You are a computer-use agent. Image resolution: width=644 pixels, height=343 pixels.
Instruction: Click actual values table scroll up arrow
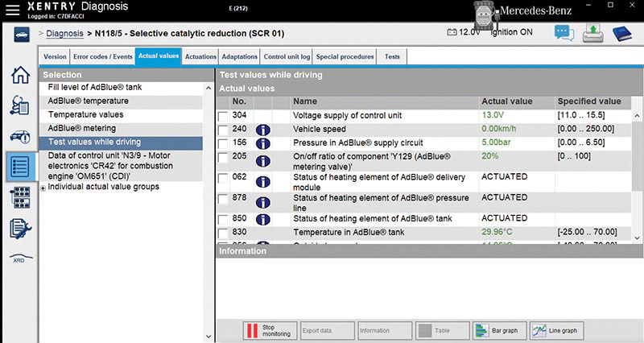point(637,116)
